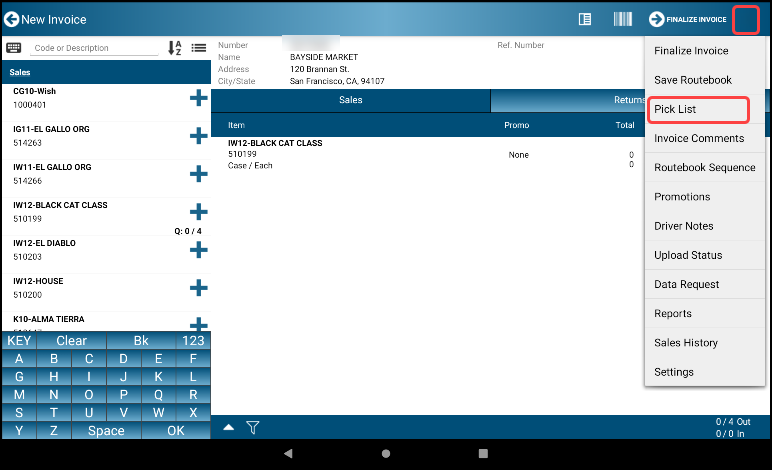
Task: Tap the OK key on keypad
Action: (176, 431)
